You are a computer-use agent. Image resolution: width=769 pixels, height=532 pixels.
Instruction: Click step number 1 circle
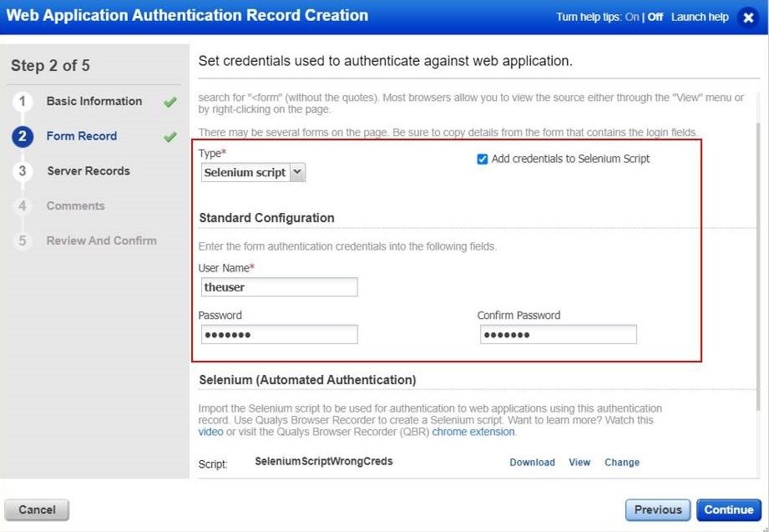click(22, 102)
